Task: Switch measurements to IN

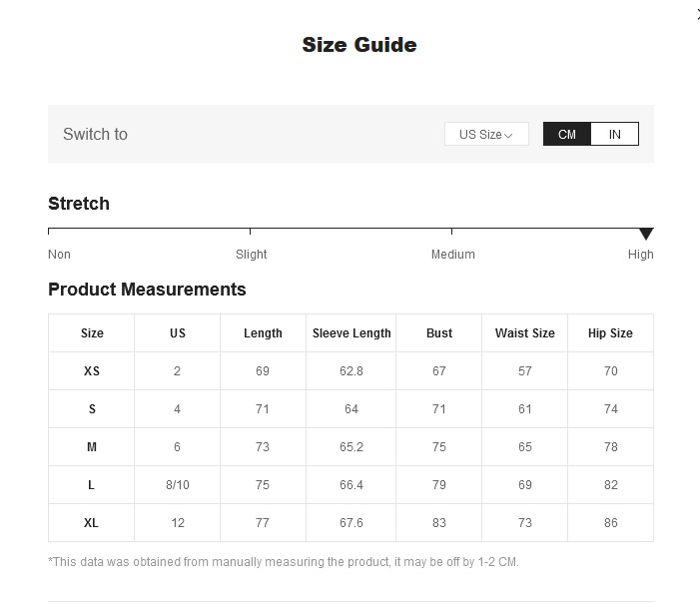Action: 614,134
